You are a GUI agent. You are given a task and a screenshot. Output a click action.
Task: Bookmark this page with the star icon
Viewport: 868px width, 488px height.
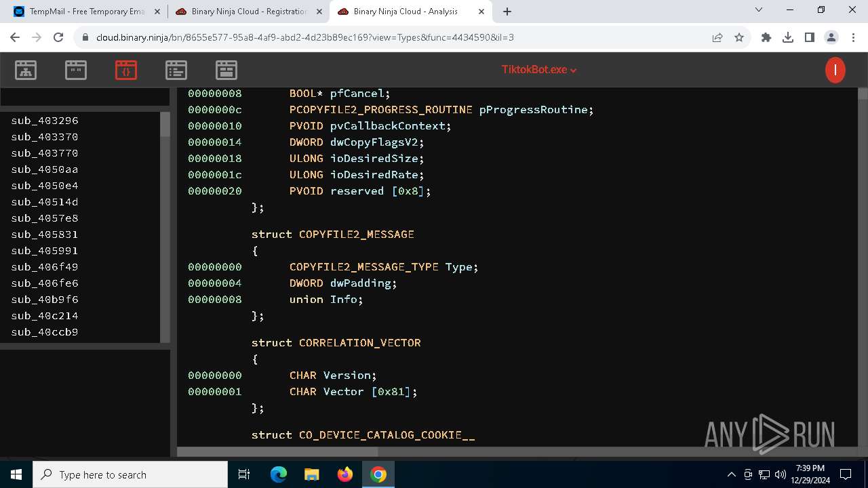click(x=739, y=38)
